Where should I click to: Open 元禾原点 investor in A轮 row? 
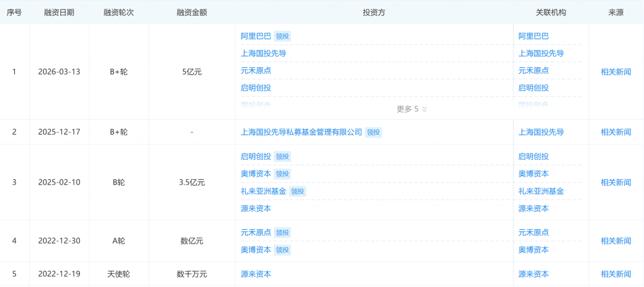click(256, 232)
